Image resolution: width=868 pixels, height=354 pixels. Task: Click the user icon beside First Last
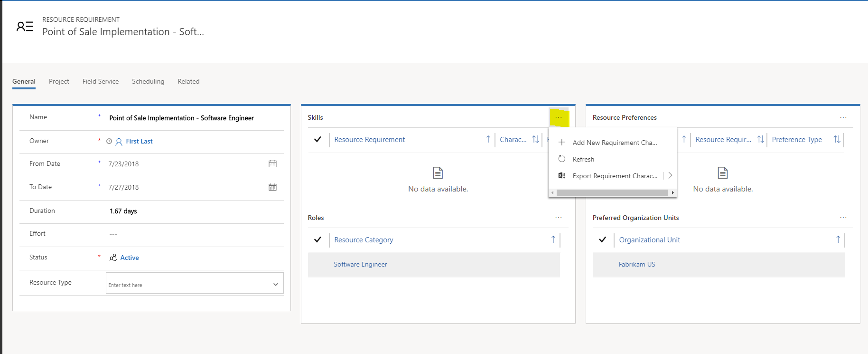(119, 142)
